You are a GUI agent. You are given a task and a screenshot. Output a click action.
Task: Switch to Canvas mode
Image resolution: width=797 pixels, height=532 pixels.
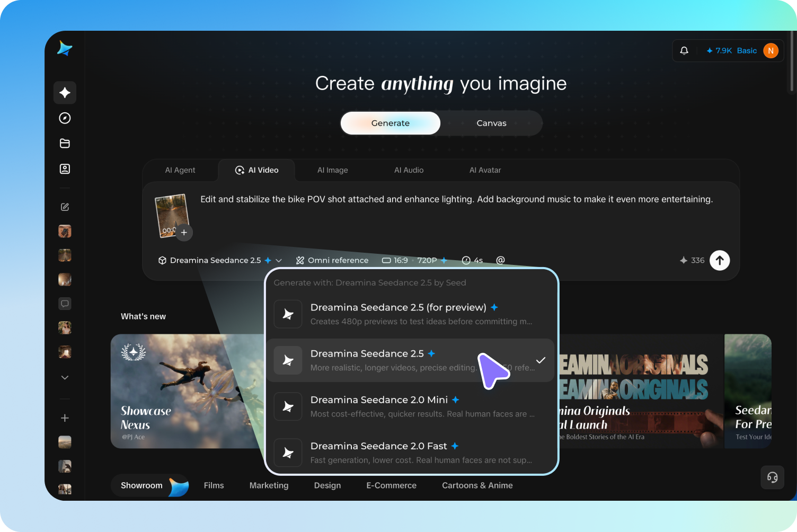pos(491,123)
